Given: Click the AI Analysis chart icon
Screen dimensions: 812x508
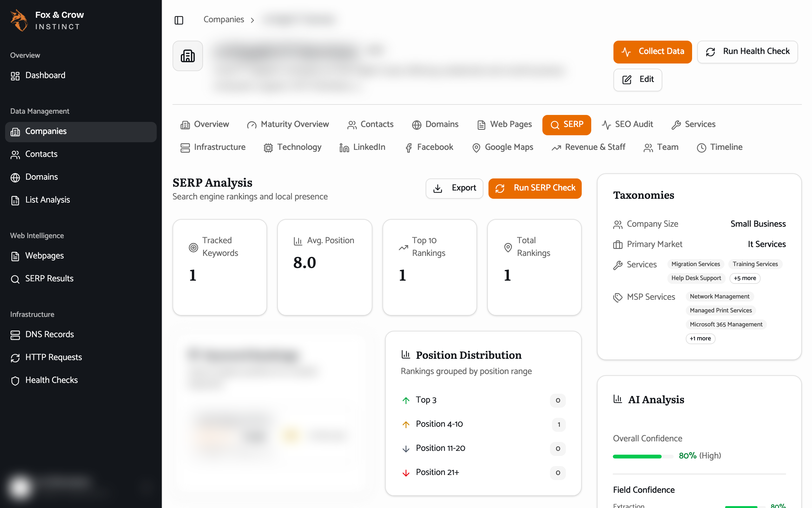Looking at the screenshot, I should [x=618, y=399].
